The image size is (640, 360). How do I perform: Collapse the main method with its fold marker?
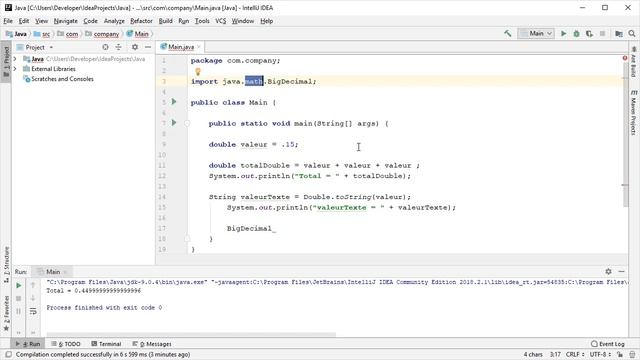tap(187, 123)
